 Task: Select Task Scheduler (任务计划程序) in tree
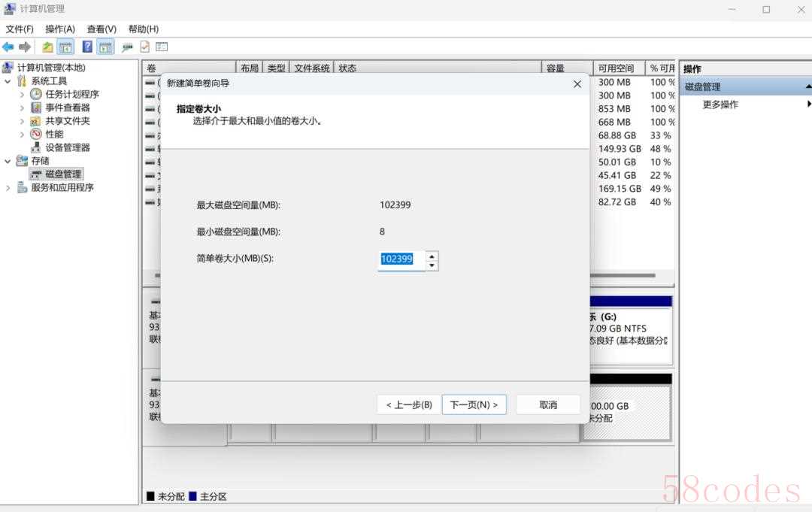(x=71, y=94)
